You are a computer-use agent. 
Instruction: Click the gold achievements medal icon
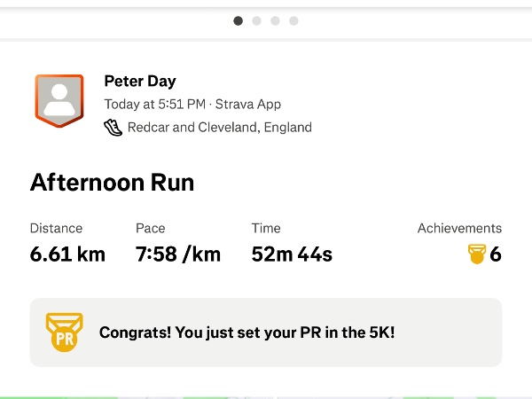477,254
